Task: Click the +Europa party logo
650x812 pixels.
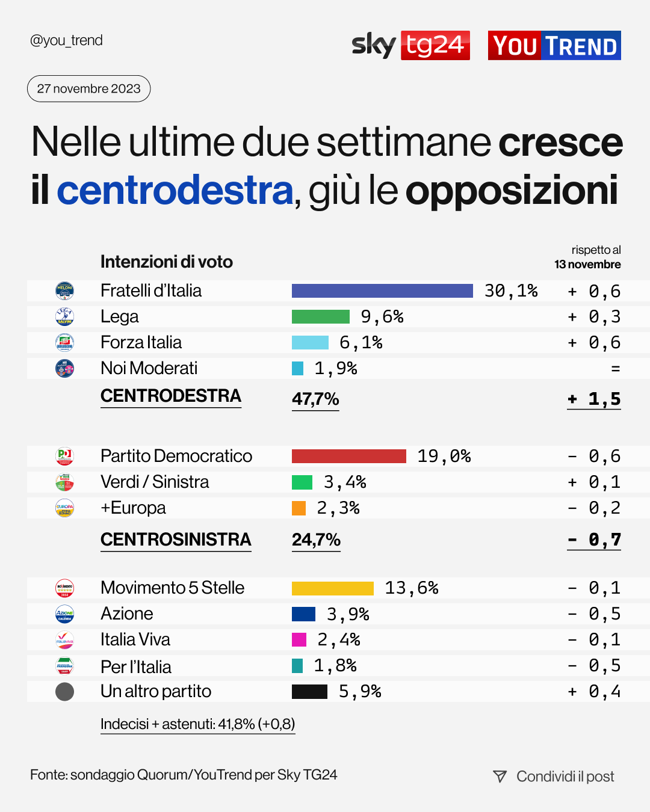Action: click(64, 508)
